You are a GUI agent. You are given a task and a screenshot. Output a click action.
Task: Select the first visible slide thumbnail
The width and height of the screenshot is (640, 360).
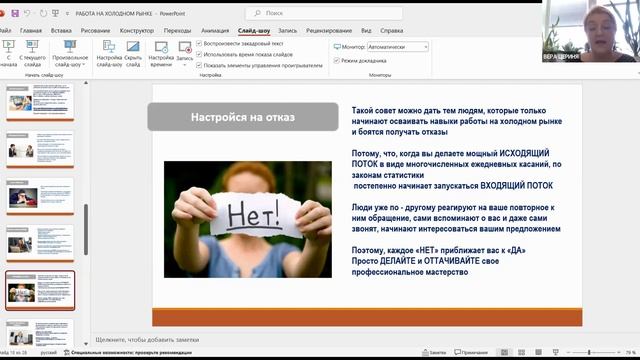(x=40, y=102)
